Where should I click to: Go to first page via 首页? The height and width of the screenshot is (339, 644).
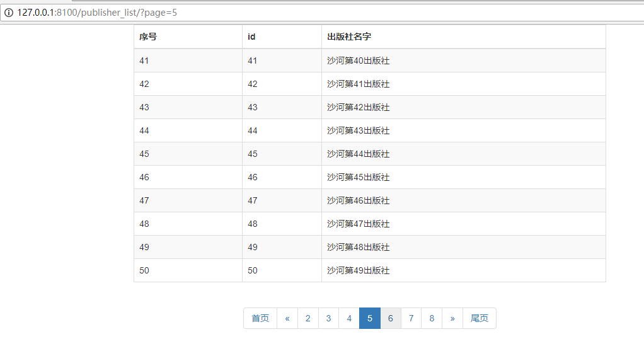[x=260, y=318]
